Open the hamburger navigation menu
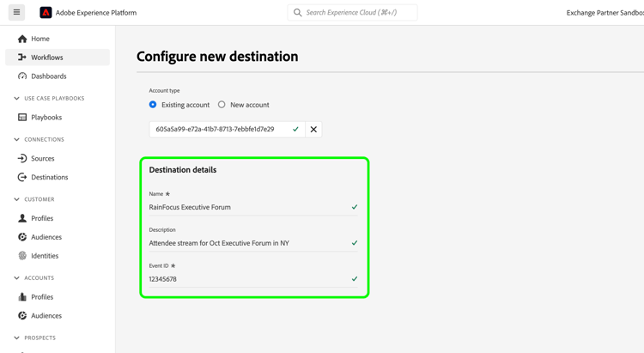 [16, 13]
